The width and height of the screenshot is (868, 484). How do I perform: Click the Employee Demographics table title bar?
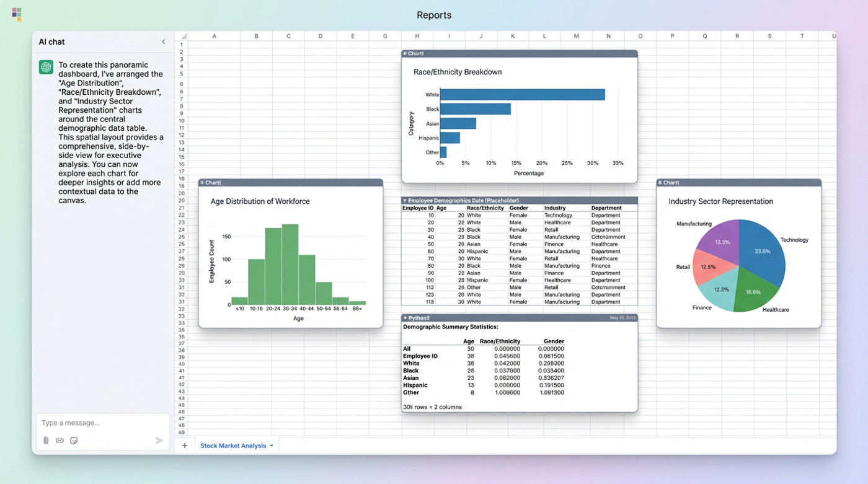coord(520,201)
